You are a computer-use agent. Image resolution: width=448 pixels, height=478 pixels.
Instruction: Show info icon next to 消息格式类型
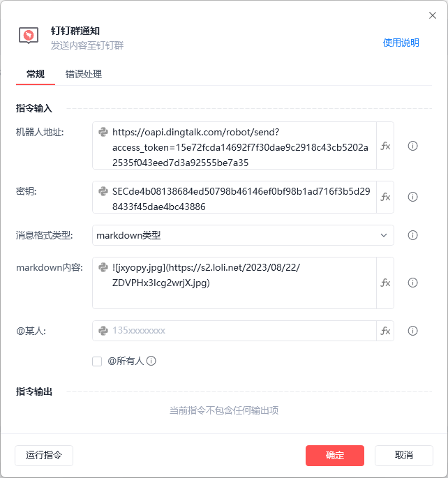click(x=412, y=235)
